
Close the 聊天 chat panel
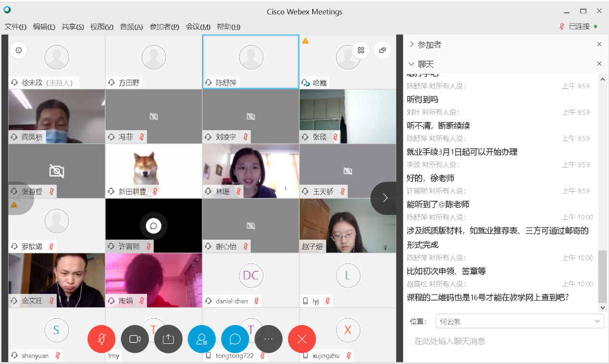(x=599, y=64)
